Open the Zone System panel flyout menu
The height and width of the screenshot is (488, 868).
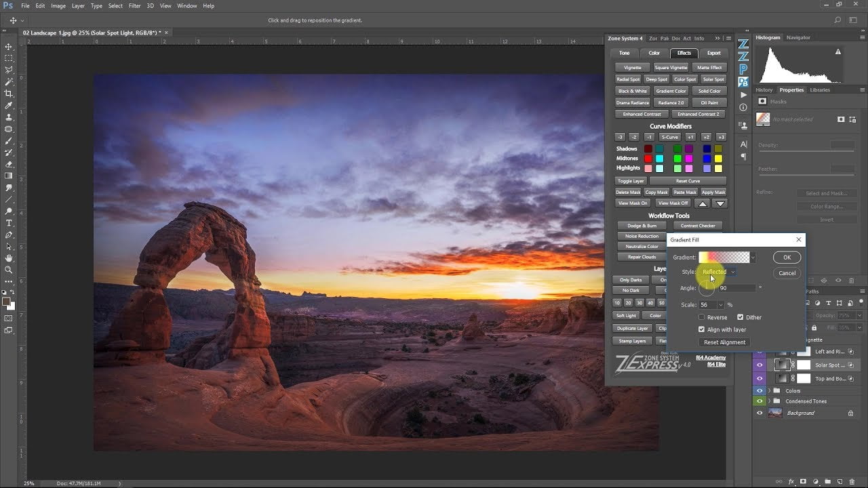click(x=728, y=38)
